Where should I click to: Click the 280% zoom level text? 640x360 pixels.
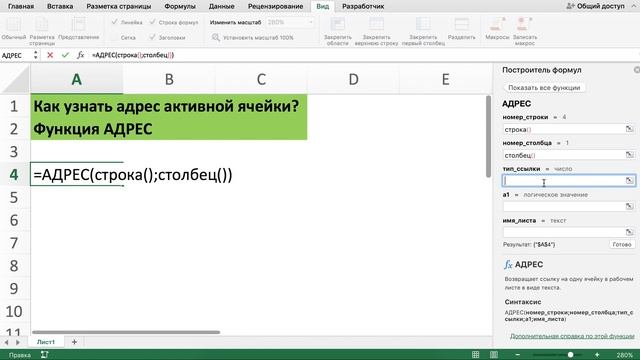pos(624,355)
